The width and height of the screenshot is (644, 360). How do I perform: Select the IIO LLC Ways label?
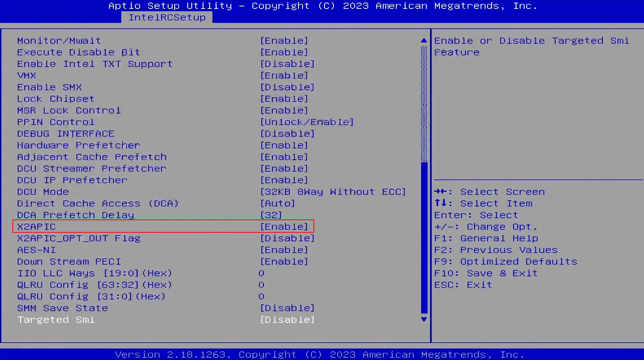95,273
